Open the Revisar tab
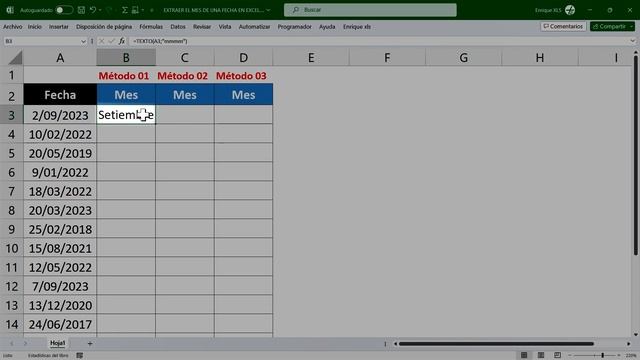Viewport: 640px width, 360px height. (x=202, y=27)
